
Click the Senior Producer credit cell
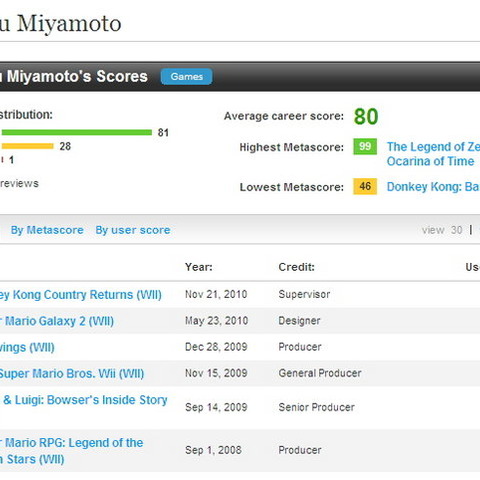(x=316, y=407)
